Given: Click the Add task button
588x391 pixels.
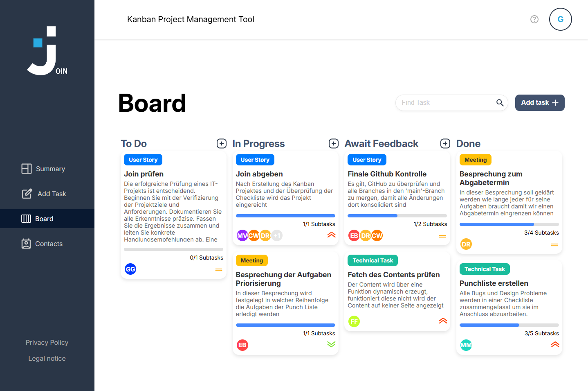Looking at the screenshot, I should pyautogui.click(x=540, y=103).
